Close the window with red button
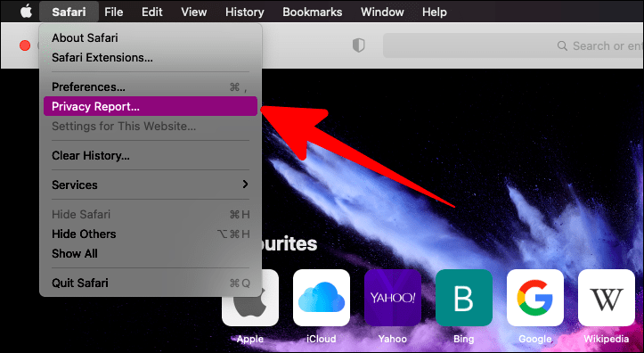The height and width of the screenshot is (353, 644). [25, 45]
